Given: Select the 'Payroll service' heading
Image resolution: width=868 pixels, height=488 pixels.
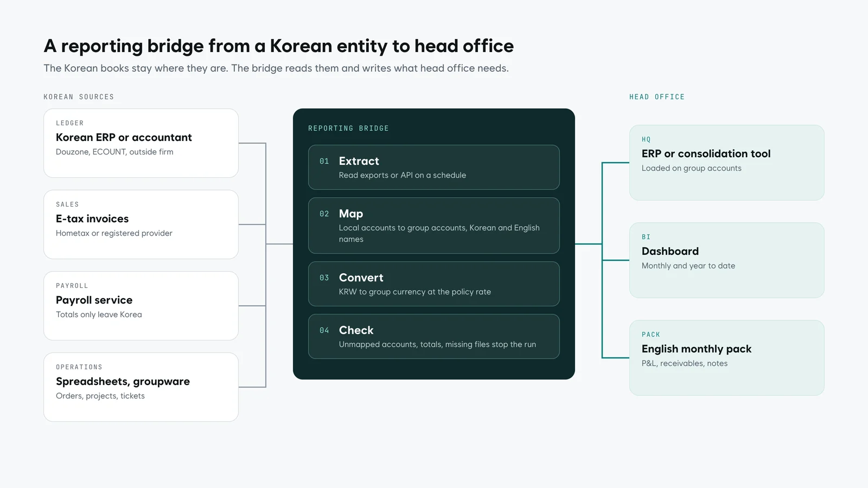Looking at the screenshot, I should [x=94, y=300].
